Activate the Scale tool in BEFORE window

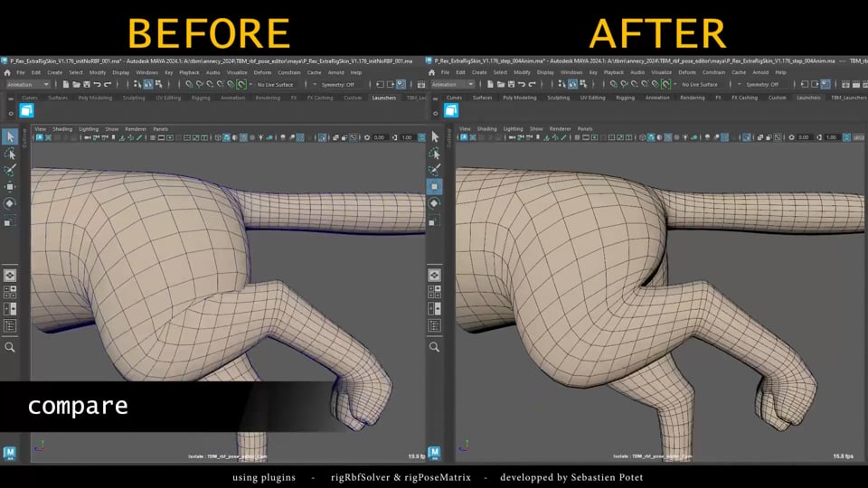(10, 221)
